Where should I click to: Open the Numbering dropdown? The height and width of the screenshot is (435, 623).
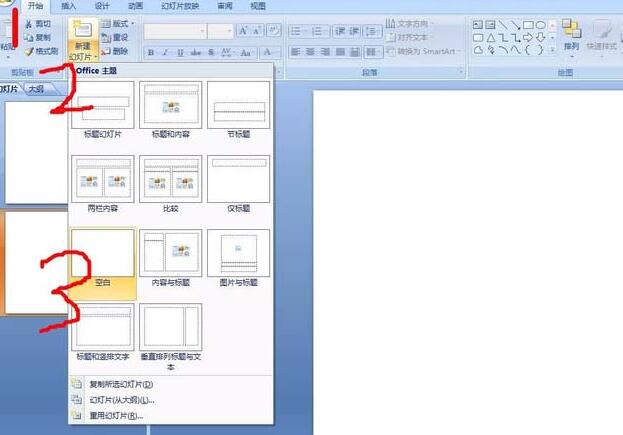tap(320, 31)
